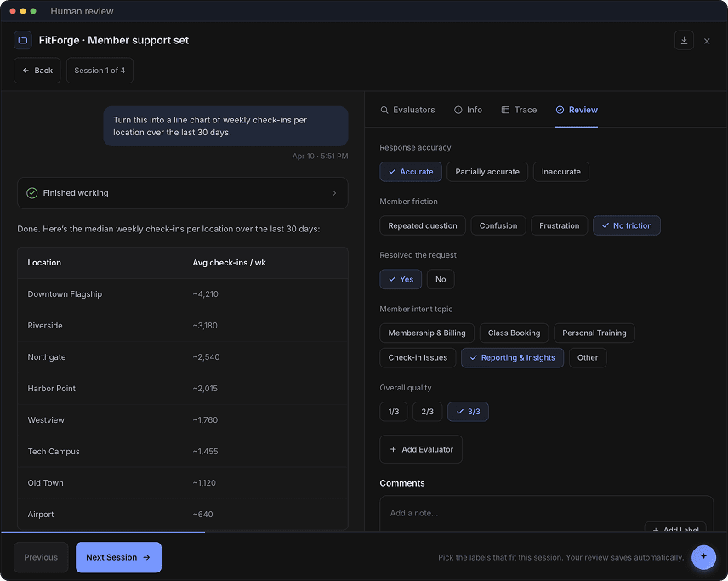728x581 pixels.
Task: Select the Westview row label
Action: [46, 420]
